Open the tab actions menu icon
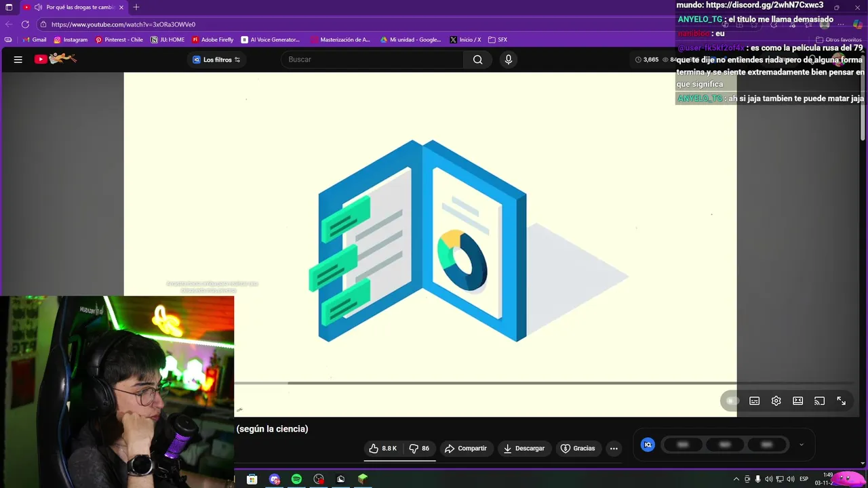Viewport: 868px width, 488px height. pos(9,7)
